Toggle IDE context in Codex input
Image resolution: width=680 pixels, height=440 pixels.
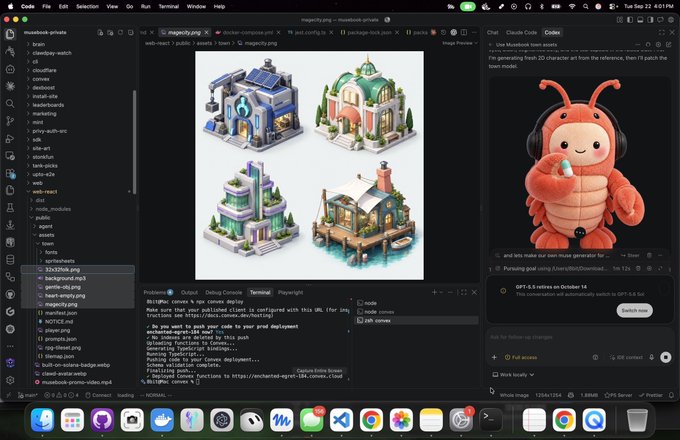[626, 357]
